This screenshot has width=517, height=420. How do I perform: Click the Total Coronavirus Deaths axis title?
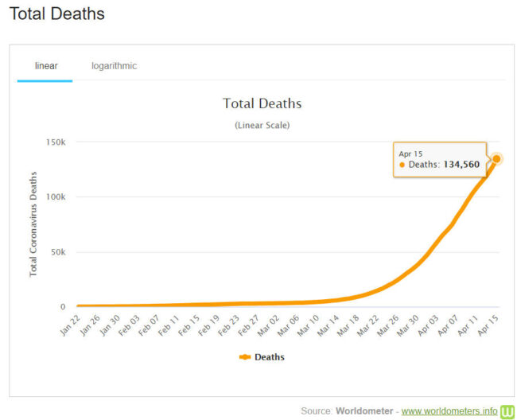point(34,224)
